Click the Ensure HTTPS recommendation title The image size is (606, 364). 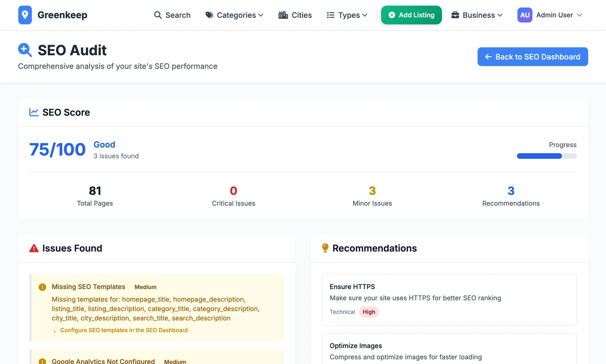click(x=352, y=287)
